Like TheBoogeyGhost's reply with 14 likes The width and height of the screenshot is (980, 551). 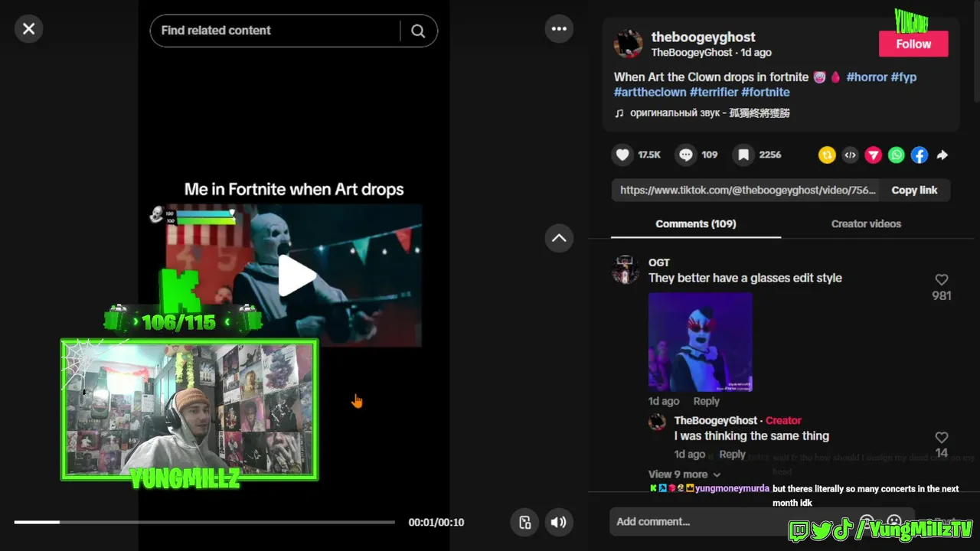click(x=942, y=438)
